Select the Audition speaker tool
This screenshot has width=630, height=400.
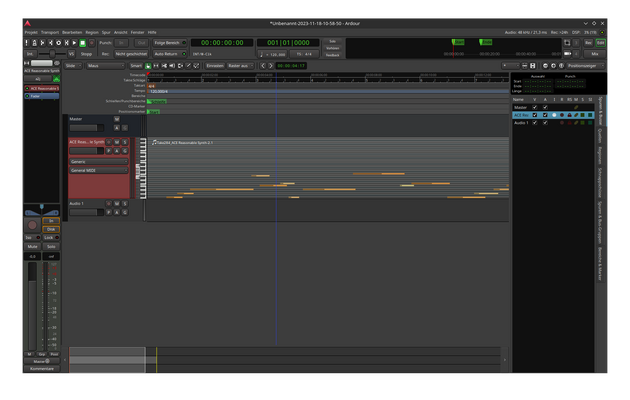[x=172, y=65]
